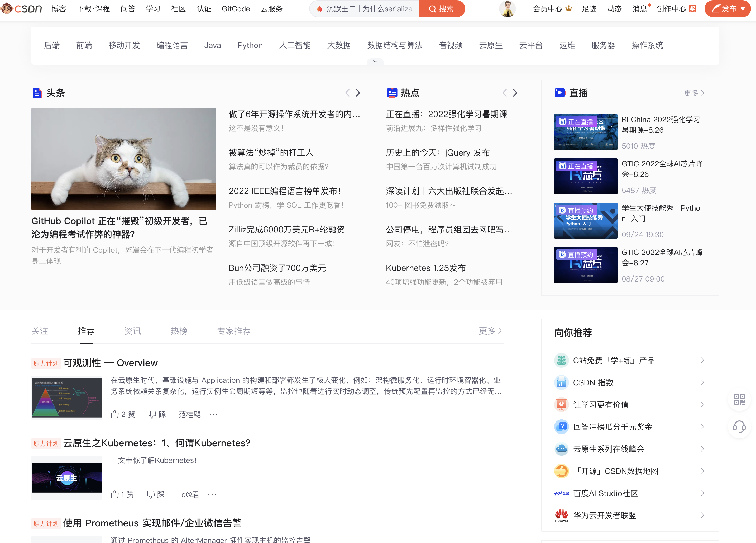Image resolution: width=756 pixels, height=543 pixels.
Task: Expand the CSDN 指数 chevron
Action: pos(702,382)
